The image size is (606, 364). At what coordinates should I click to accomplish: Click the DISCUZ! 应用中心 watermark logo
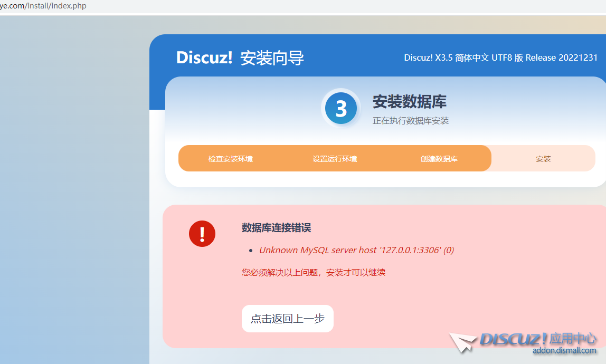[x=538, y=338]
